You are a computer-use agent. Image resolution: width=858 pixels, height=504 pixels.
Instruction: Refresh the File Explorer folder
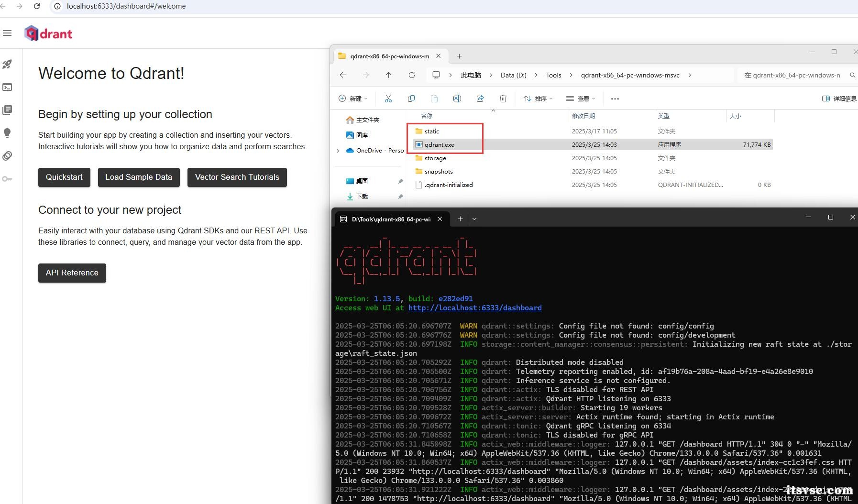[412, 75]
